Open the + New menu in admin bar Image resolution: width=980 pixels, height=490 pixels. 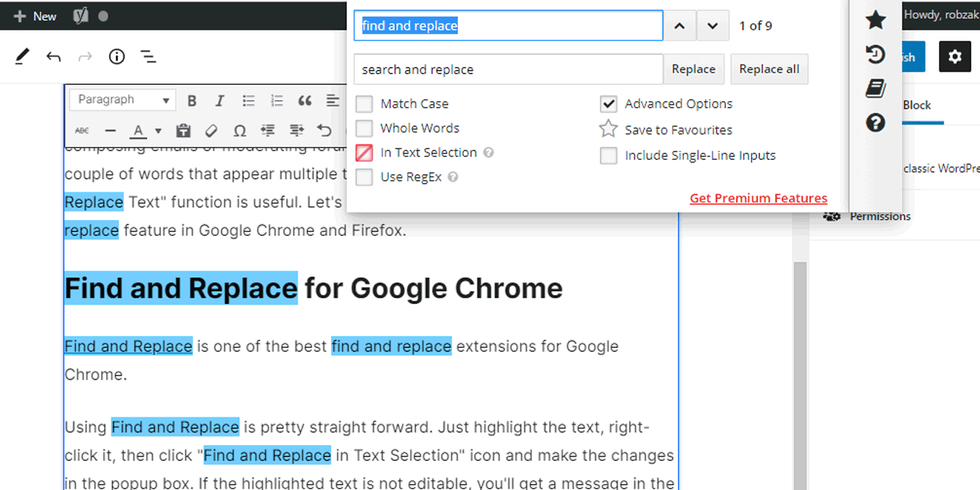(x=34, y=15)
